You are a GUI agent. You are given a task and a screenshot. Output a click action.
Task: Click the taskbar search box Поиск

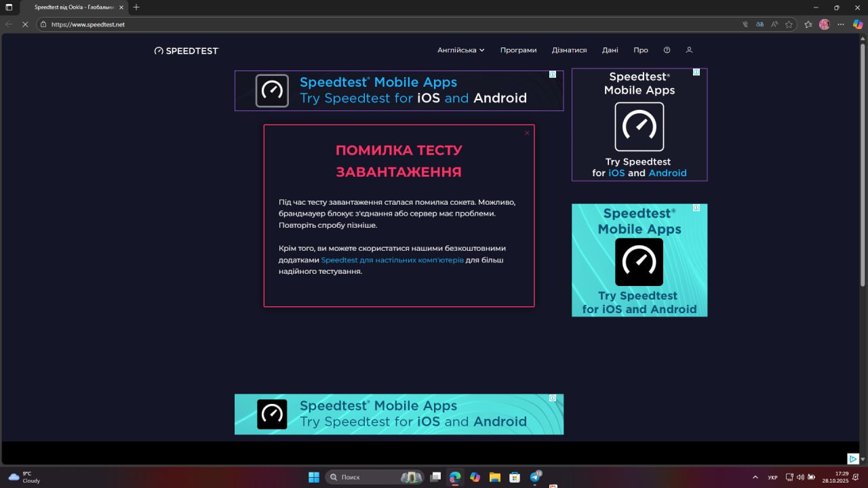click(375, 477)
